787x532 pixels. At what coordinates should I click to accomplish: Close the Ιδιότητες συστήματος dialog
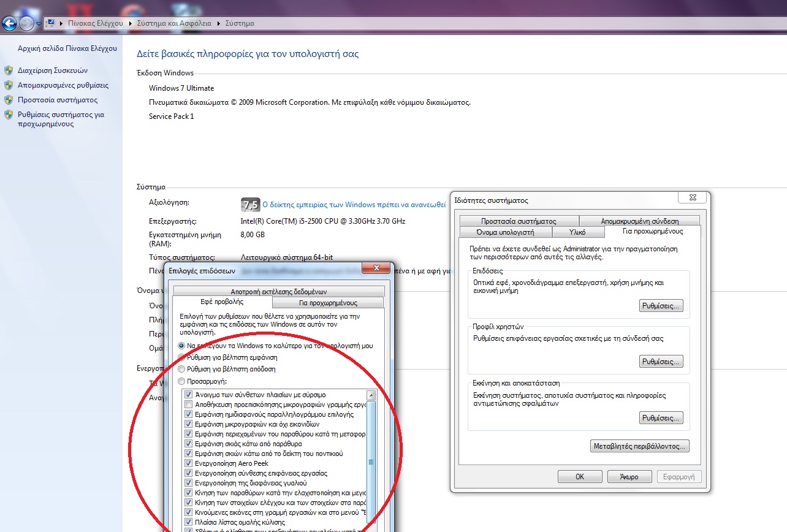tap(693, 197)
